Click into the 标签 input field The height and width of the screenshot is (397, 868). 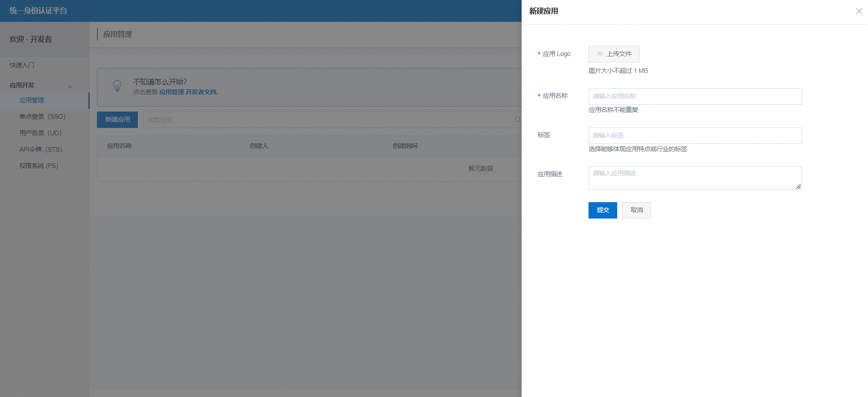pyautogui.click(x=695, y=136)
